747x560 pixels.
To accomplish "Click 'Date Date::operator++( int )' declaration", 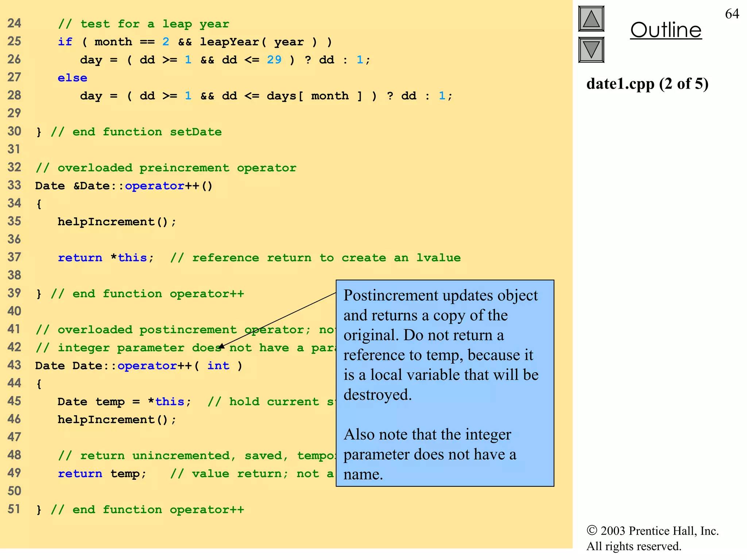I will [x=139, y=366].
